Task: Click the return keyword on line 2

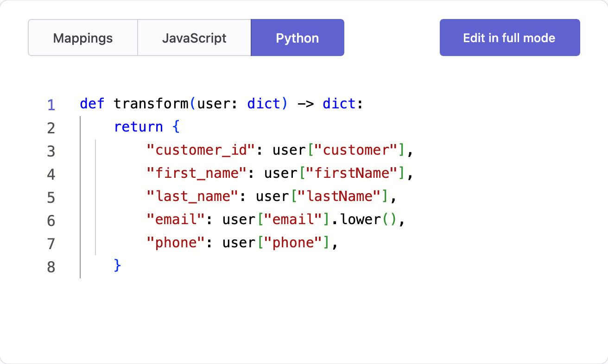Action: click(x=139, y=127)
